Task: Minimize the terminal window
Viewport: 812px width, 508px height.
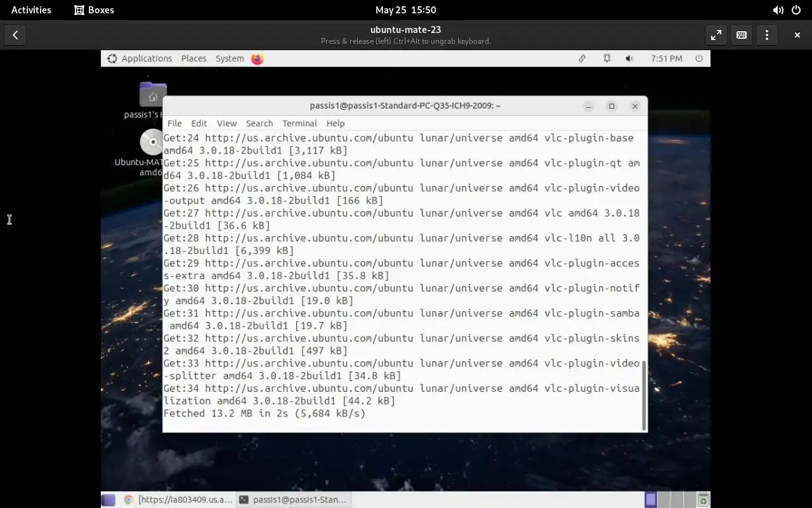Action: tap(589, 106)
